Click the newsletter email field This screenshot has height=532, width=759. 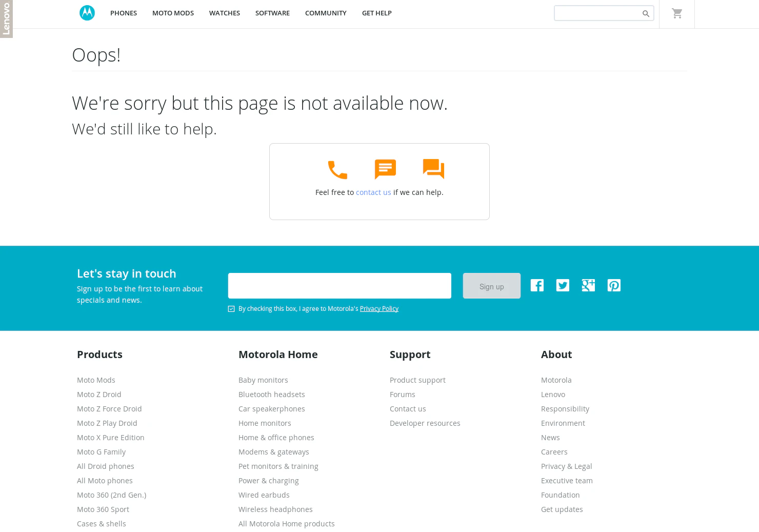339,286
